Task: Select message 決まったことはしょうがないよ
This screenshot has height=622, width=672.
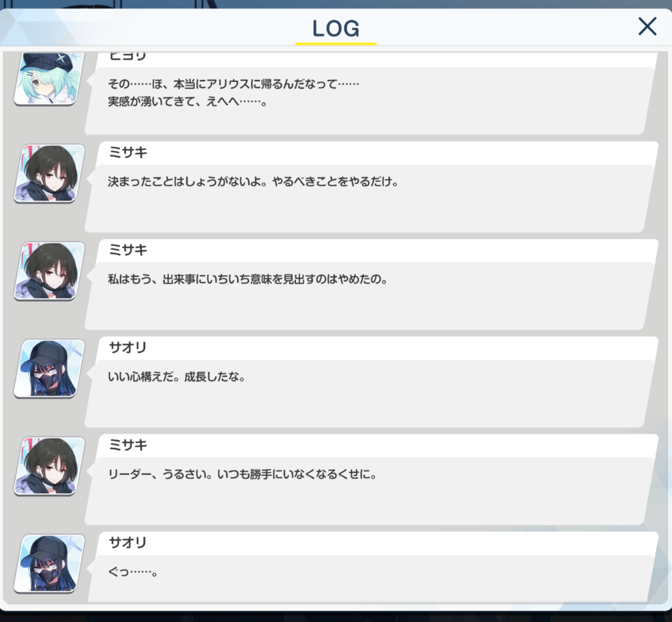Action: [x=370, y=198]
